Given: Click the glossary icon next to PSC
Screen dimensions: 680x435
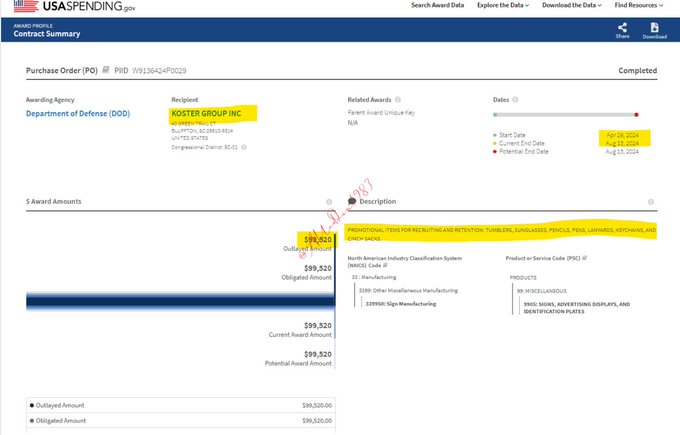Looking at the screenshot, I should pos(585,258).
